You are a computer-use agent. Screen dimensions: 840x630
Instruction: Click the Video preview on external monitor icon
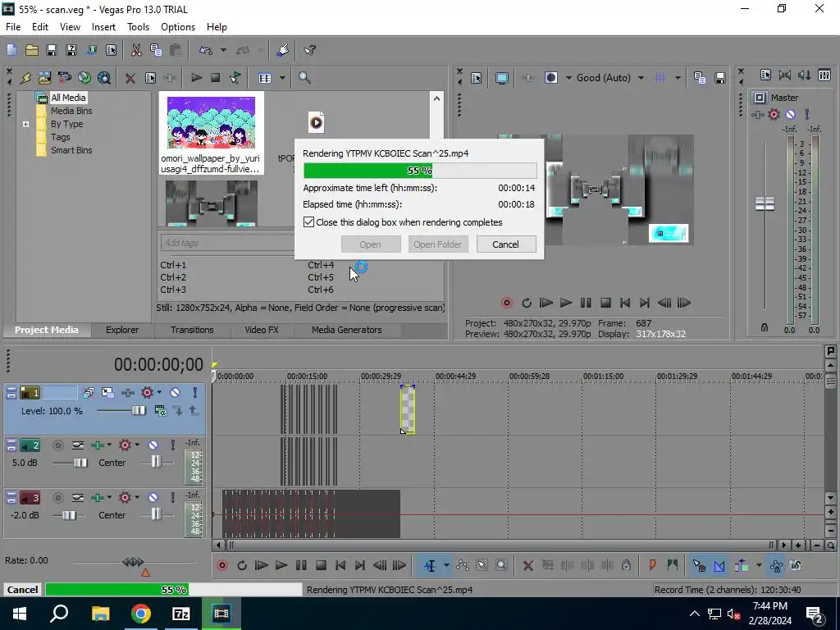[501, 78]
